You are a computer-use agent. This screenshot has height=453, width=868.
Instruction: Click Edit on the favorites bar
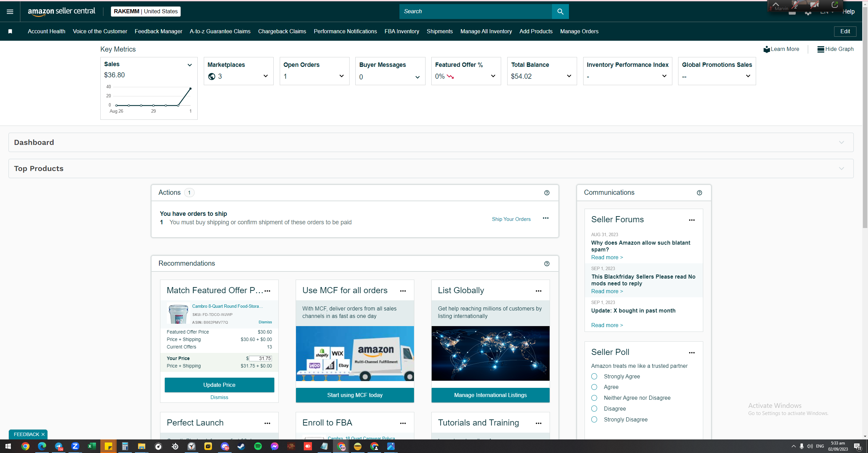pos(845,31)
